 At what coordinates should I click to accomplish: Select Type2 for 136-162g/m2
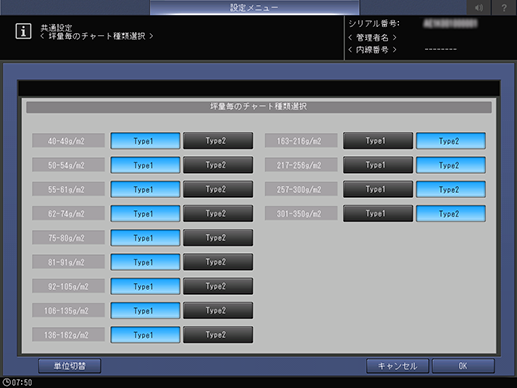click(x=218, y=335)
